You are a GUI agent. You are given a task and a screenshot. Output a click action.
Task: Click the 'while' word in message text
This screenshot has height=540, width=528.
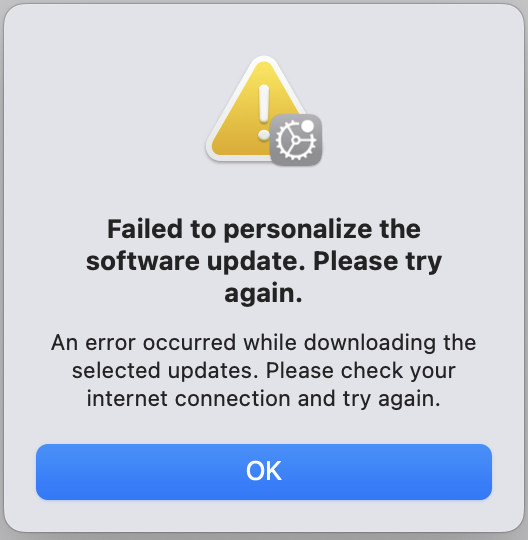(270, 343)
